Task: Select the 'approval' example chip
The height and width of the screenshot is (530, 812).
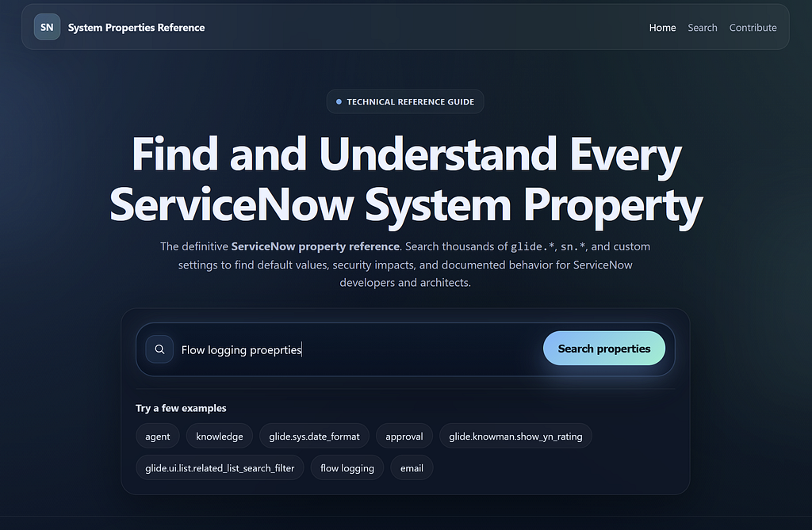Action: click(404, 437)
